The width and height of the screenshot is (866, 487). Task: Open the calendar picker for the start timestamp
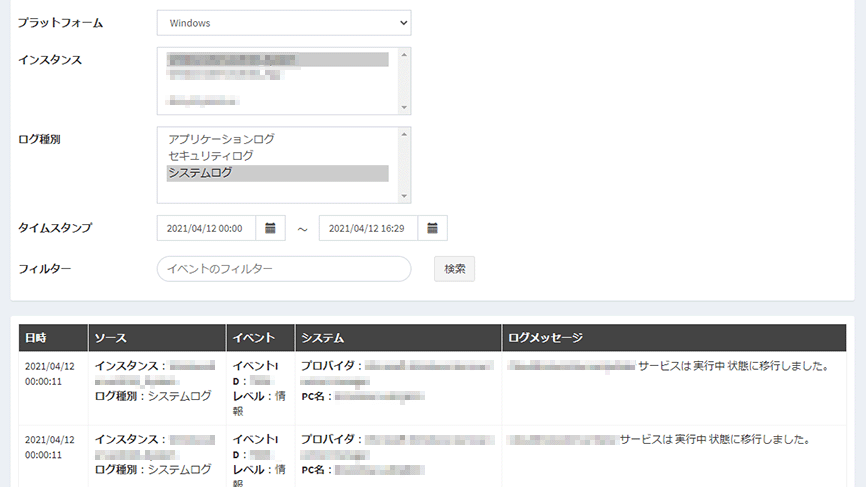click(270, 228)
